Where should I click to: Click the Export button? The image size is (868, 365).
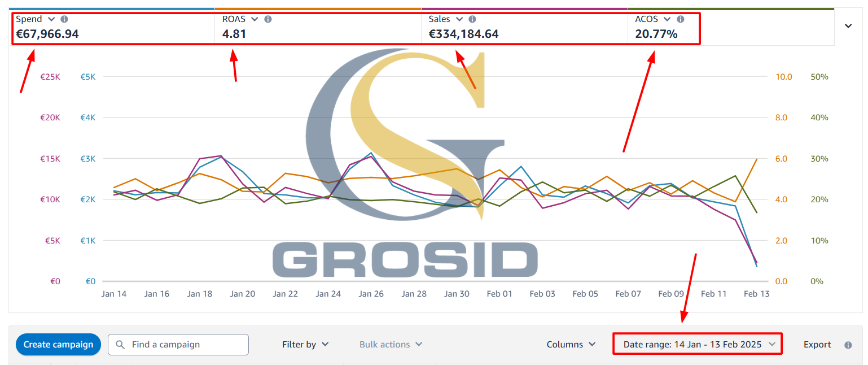817,345
